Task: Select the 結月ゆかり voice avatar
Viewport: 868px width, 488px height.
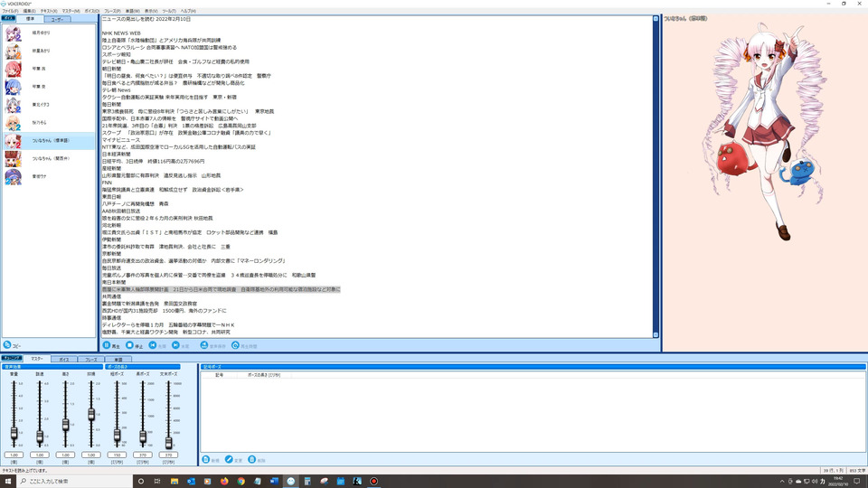Action: tap(14, 33)
